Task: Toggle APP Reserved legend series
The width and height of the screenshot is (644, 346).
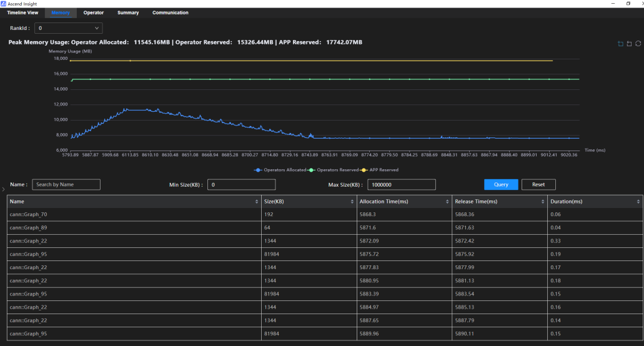Action: 380,170
